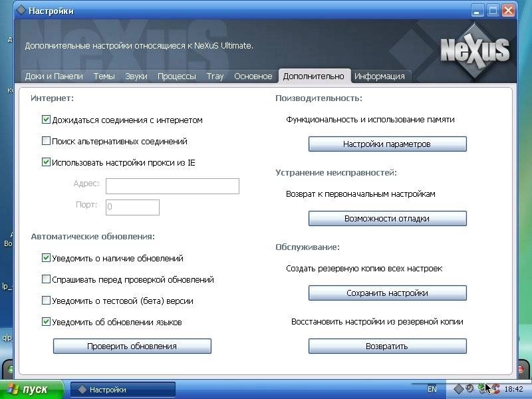Click the "Настройки параметров" button

pos(387,144)
